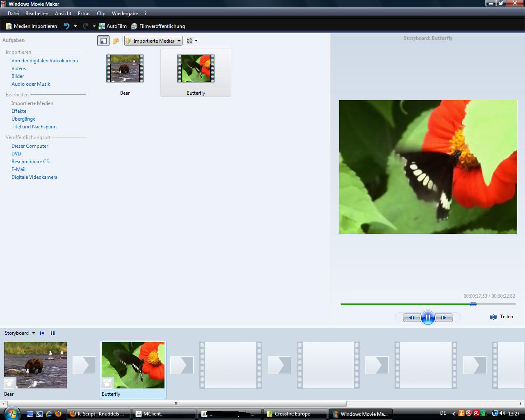Viewport: 525px width, 420px height.
Task: Click the Teilen split clip icon
Action: pos(493,317)
